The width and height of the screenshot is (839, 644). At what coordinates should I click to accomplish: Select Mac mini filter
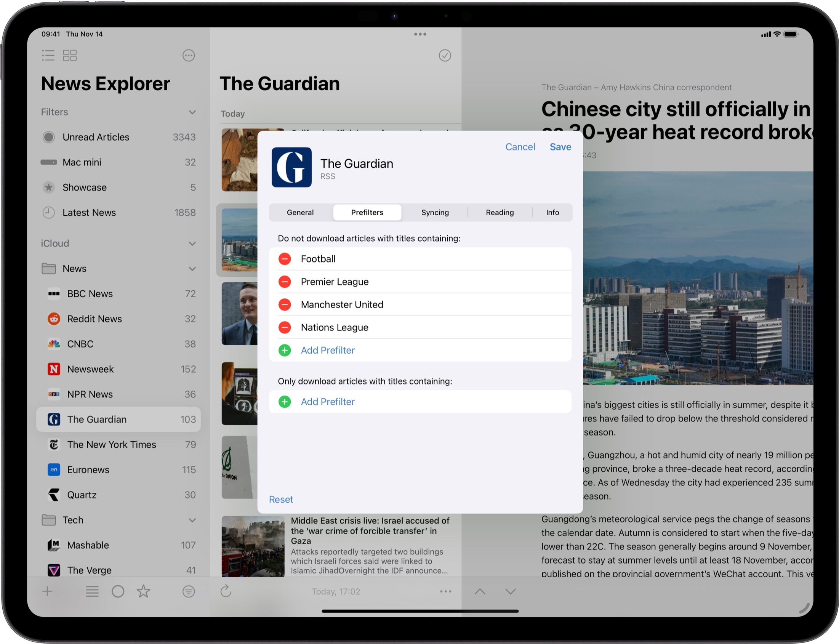tap(119, 162)
